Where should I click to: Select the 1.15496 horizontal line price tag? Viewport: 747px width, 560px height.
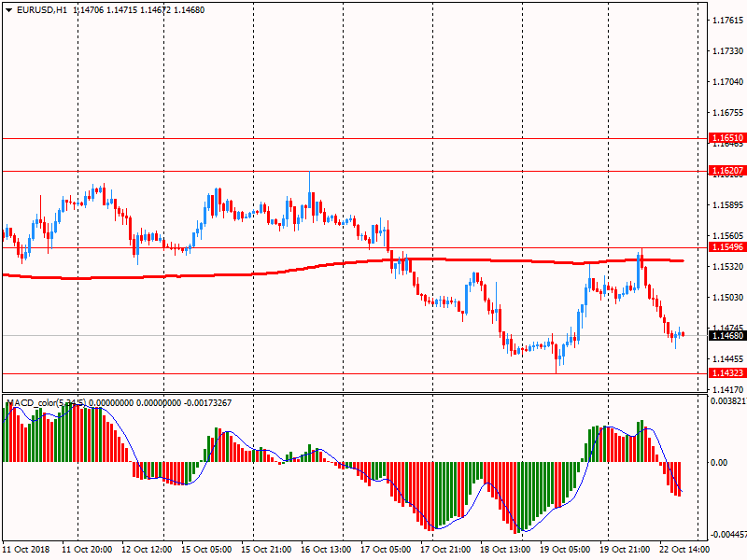[726, 247]
